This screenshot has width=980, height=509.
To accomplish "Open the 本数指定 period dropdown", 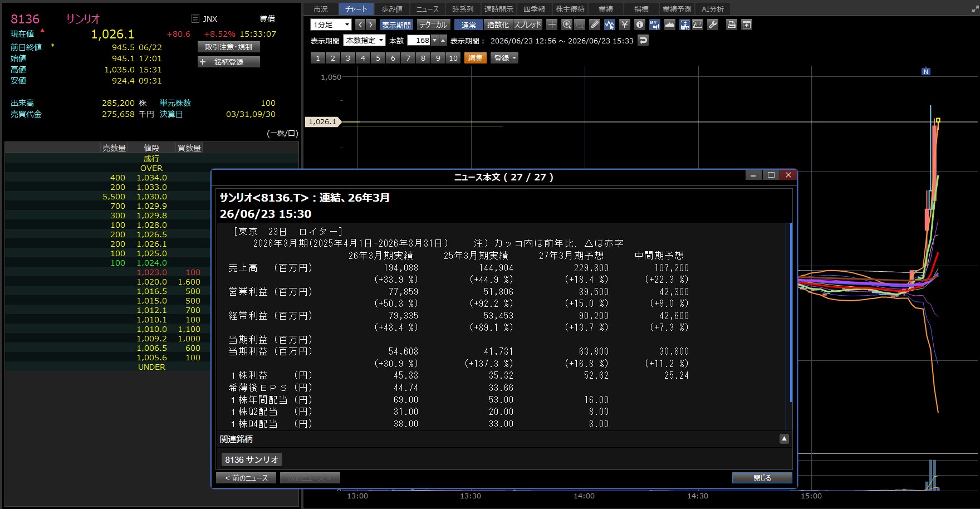I will 364,40.
